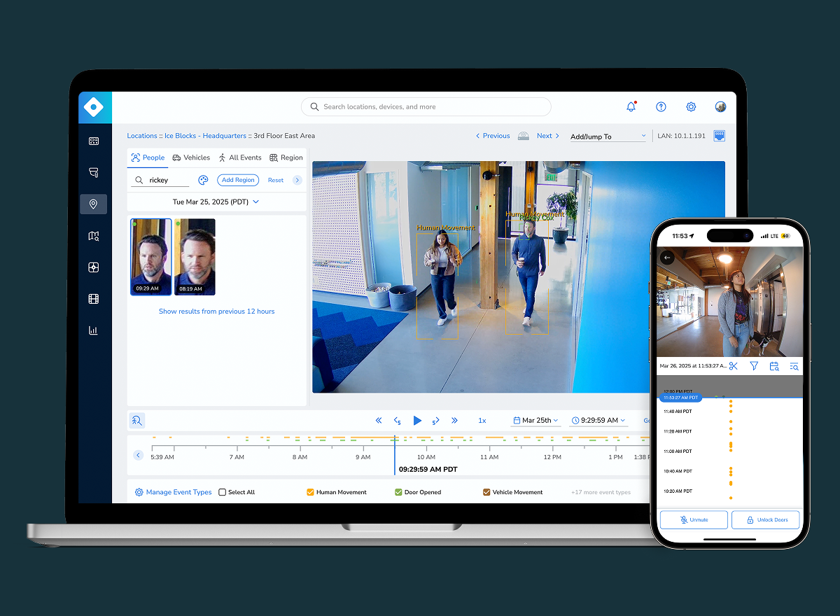Select the map search icon in sidebar

[94, 236]
